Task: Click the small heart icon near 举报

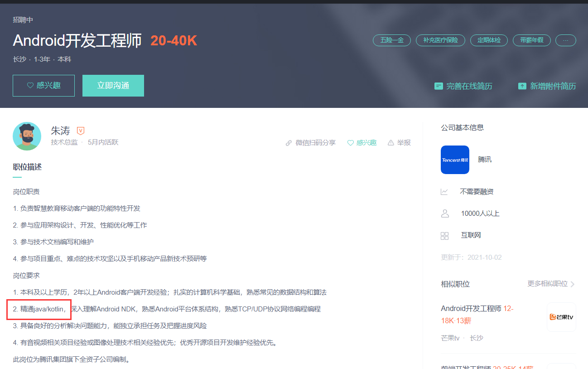Action: pyautogui.click(x=350, y=143)
